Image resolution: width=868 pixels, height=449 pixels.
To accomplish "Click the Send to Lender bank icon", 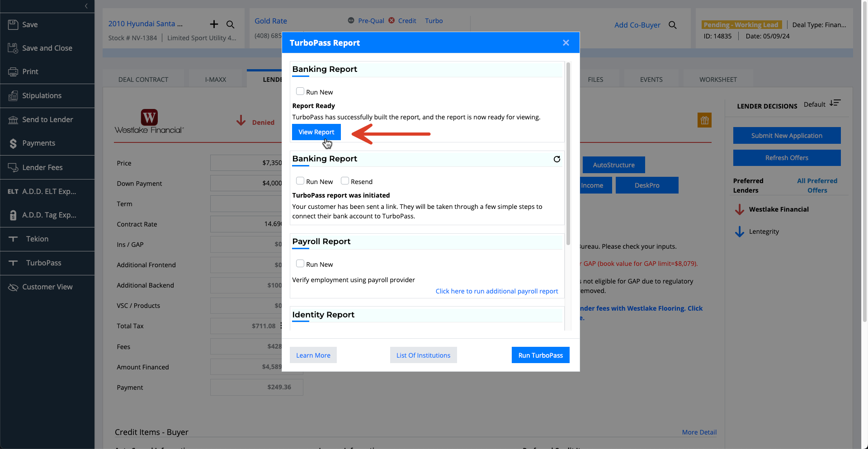I will (x=13, y=119).
